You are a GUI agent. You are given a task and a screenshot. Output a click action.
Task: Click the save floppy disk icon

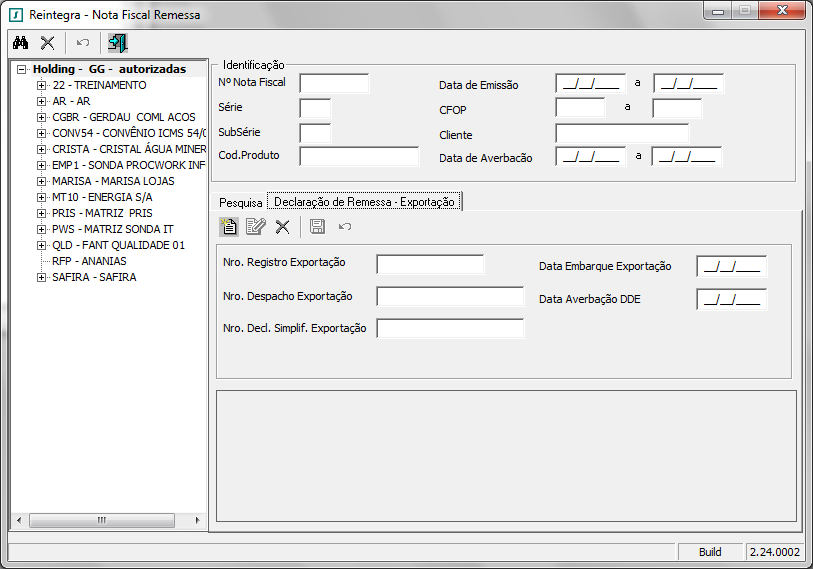317,227
